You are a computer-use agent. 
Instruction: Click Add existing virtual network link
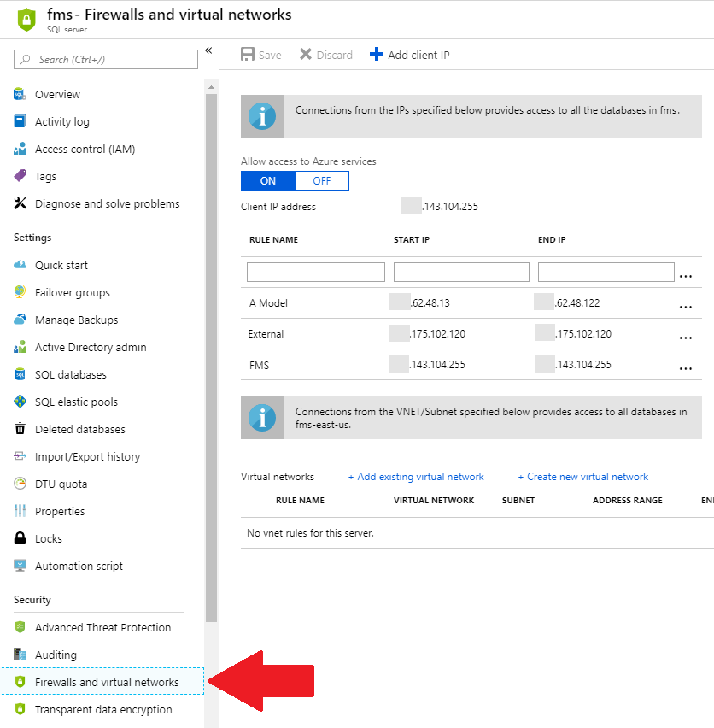point(416,477)
